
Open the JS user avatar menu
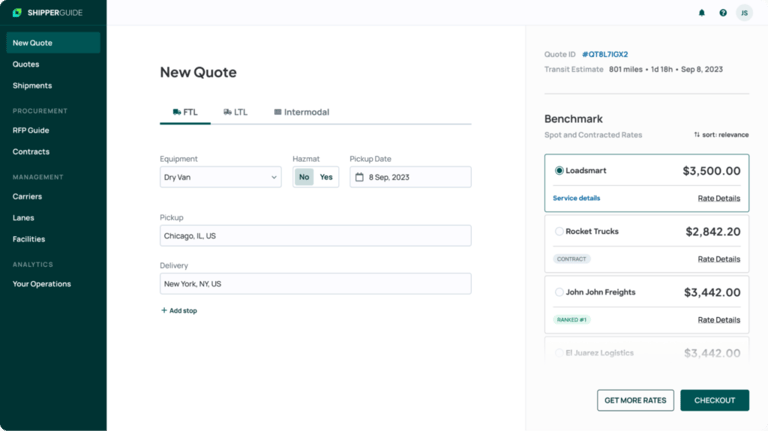tap(744, 13)
